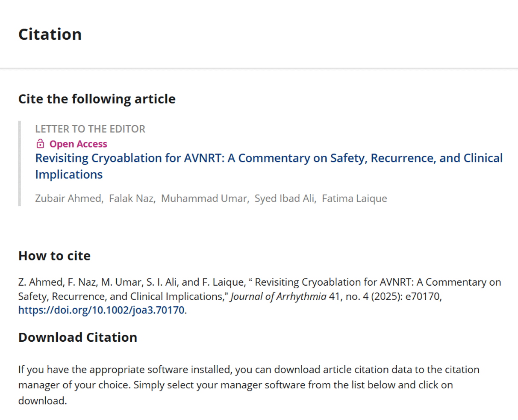
Task: Open the doi.org/10.1002/joa3.70170 link
Action: [101, 310]
